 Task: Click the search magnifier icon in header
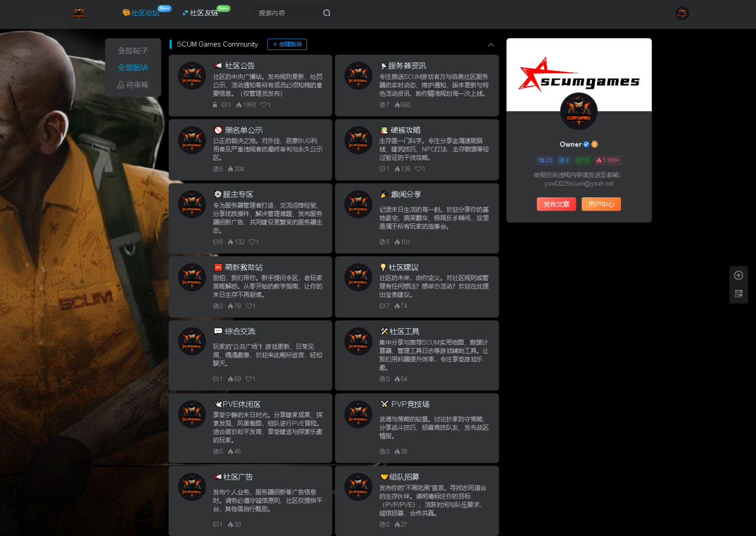(327, 13)
